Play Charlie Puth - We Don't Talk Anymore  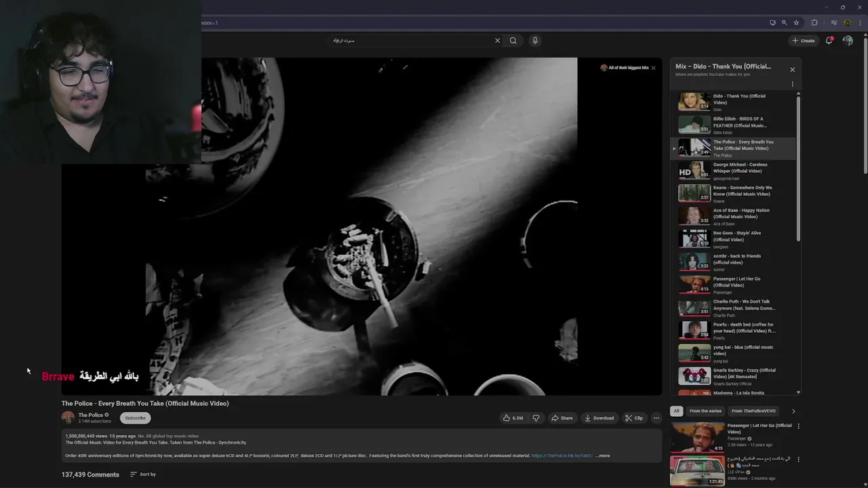point(733,308)
